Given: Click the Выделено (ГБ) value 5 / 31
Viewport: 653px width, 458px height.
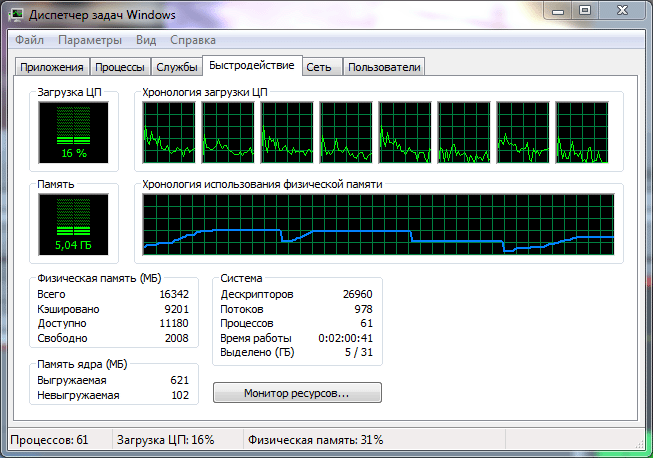Looking at the screenshot, I should click(x=359, y=352).
